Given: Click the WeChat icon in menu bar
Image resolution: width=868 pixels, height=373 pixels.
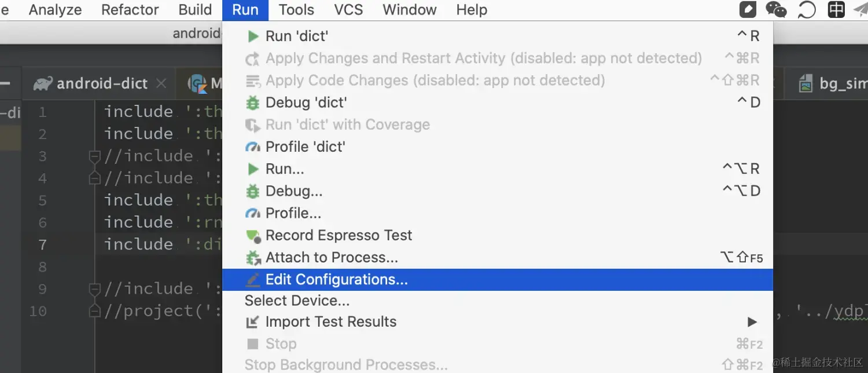Looking at the screenshot, I should [776, 9].
